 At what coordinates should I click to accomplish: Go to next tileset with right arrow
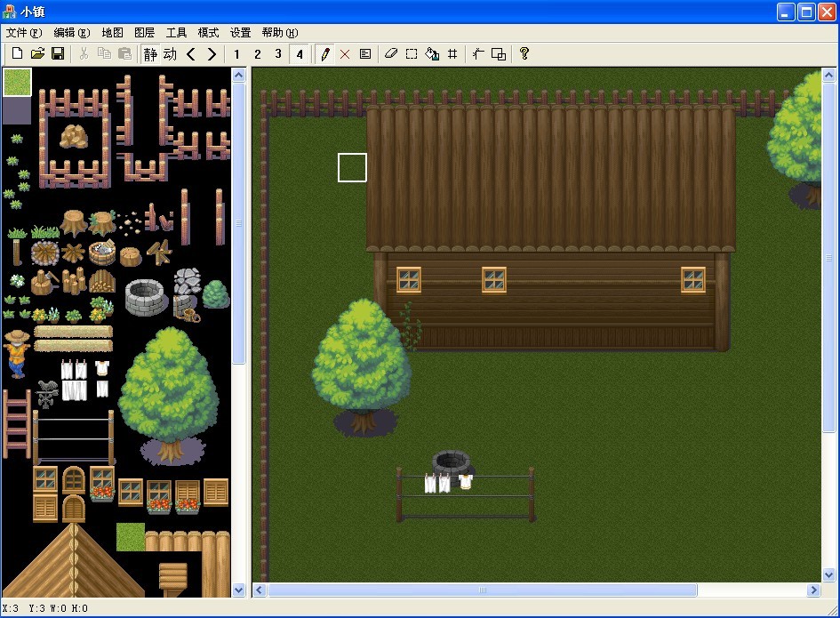212,53
